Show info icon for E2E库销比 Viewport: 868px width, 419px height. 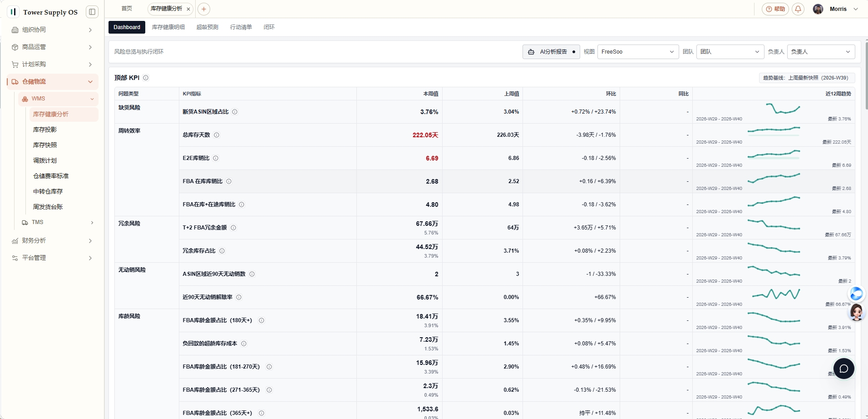pyautogui.click(x=216, y=158)
